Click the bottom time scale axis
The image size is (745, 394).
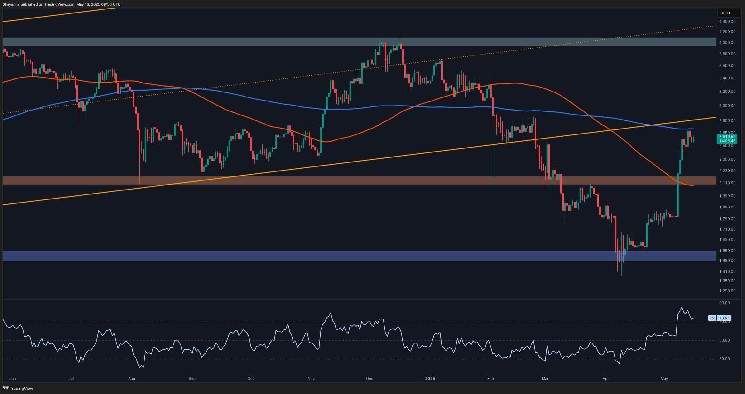click(359, 379)
